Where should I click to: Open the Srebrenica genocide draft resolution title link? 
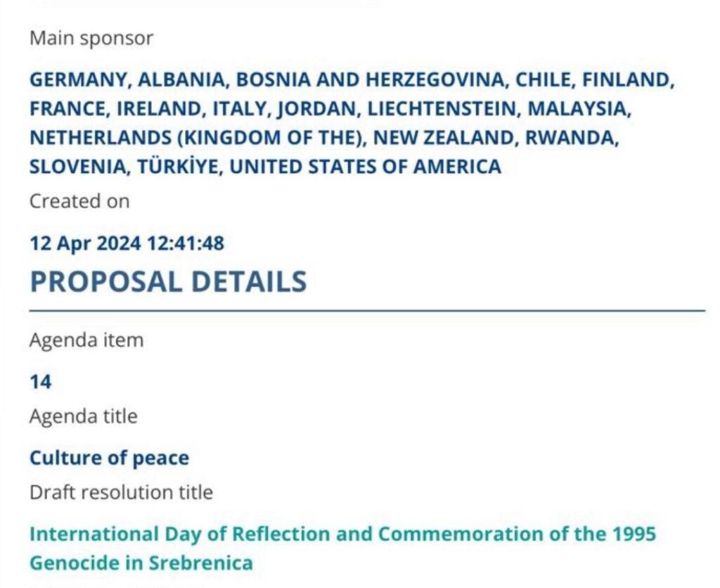342,535
